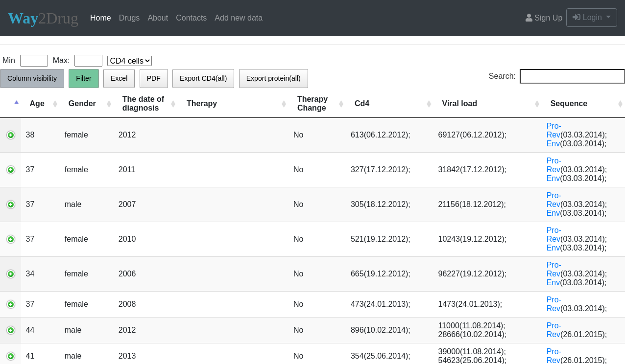Apply the green Filter button
This screenshot has height=364, width=625.
[x=84, y=78]
